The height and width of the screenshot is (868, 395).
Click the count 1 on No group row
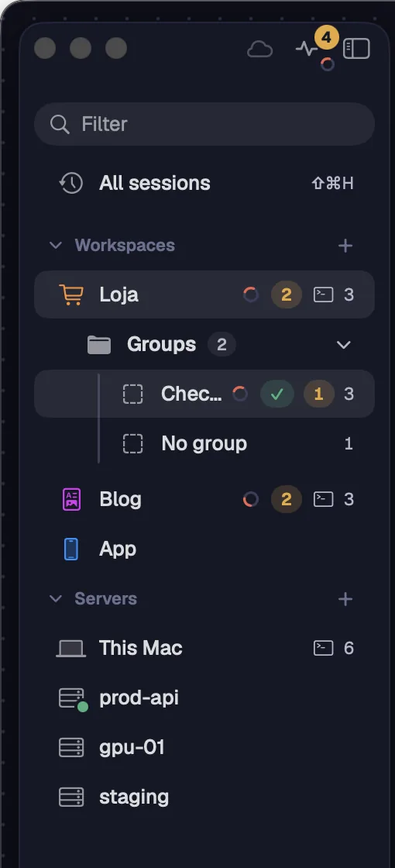pyautogui.click(x=349, y=443)
